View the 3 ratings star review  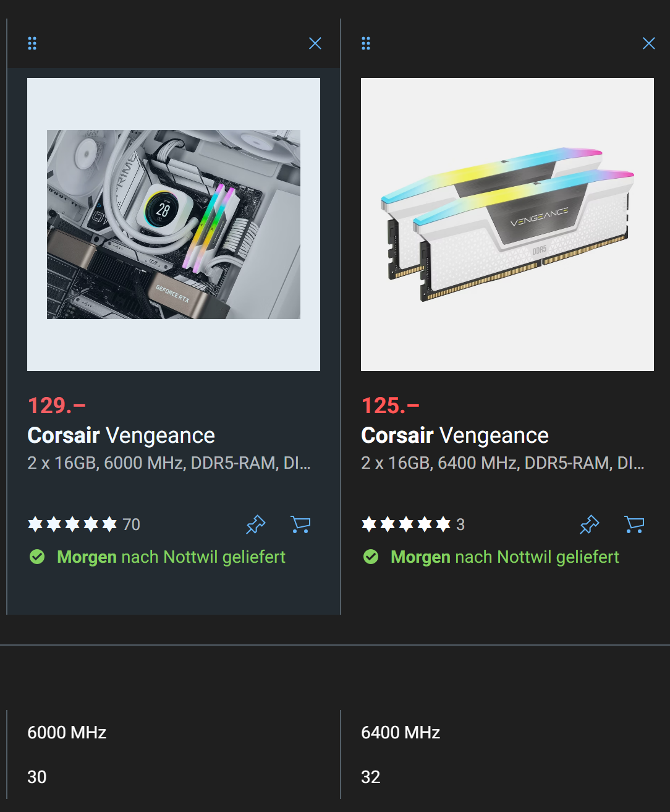(x=413, y=524)
